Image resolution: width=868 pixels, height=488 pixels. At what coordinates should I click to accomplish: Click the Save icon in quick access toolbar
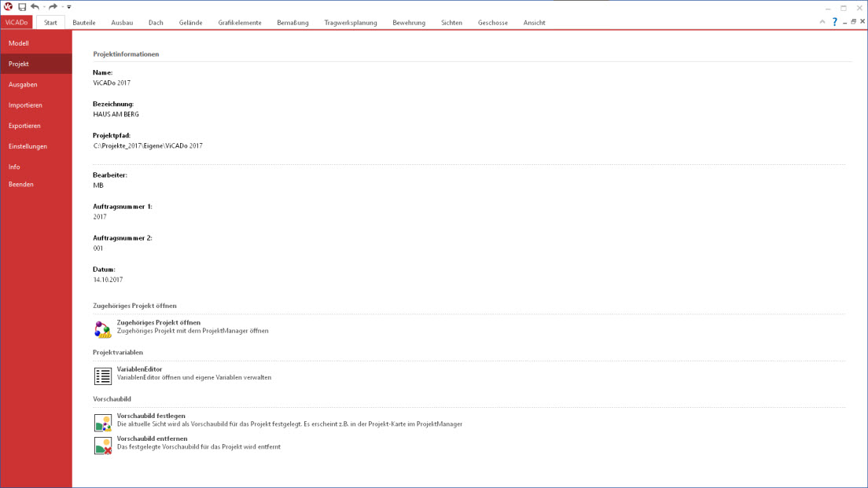pyautogui.click(x=22, y=6)
